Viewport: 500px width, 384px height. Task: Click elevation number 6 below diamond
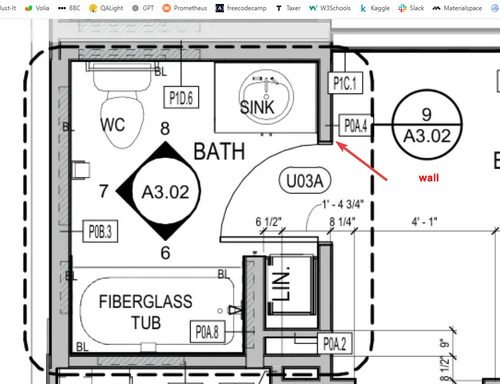point(165,253)
